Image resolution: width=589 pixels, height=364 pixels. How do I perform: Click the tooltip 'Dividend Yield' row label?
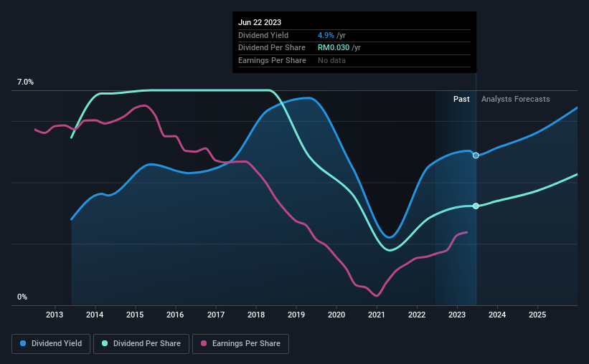[x=263, y=35]
